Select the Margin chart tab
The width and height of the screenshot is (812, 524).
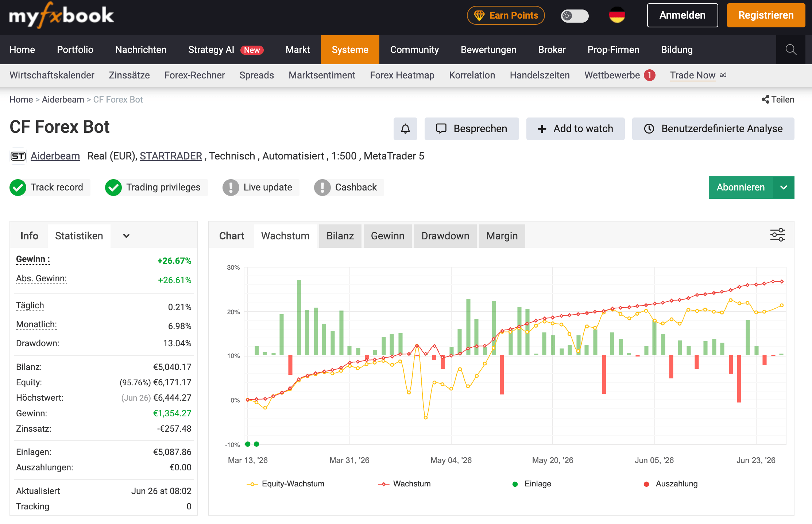click(502, 236)
